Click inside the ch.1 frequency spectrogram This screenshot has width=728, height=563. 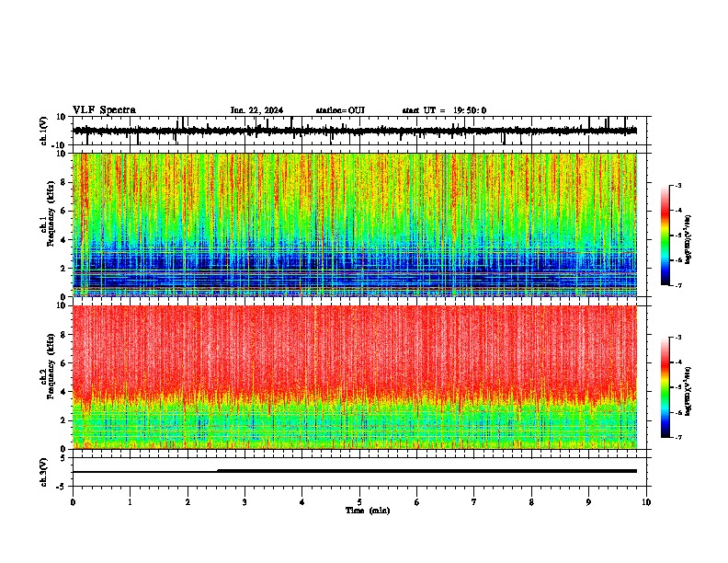coord(355,224)
